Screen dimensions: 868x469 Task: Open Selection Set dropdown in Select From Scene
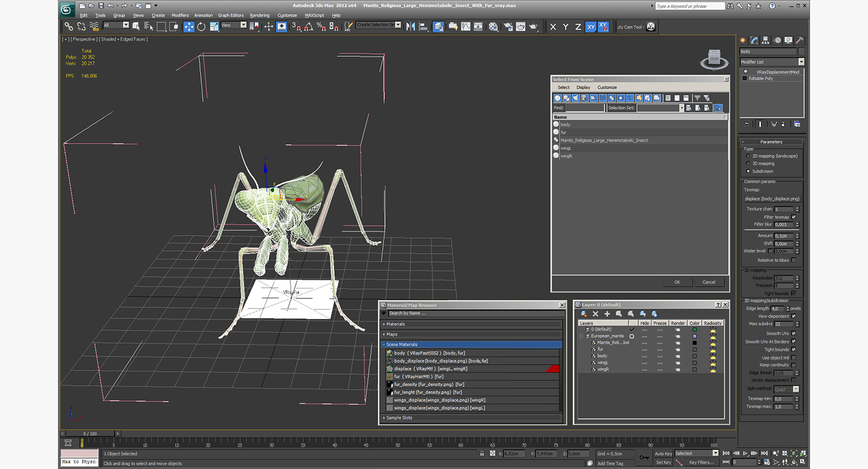tap(681, 108)
